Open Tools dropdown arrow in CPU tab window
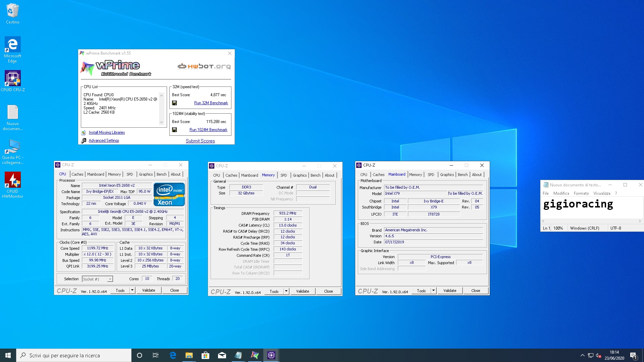This screenshot has width=644, height=362. (x=132, y=290)
